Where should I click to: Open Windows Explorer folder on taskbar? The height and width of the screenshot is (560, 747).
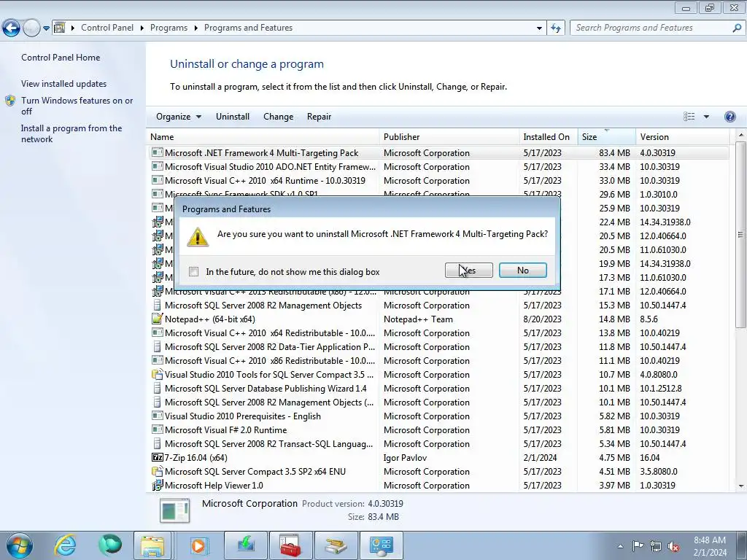(x=152, y=545)
